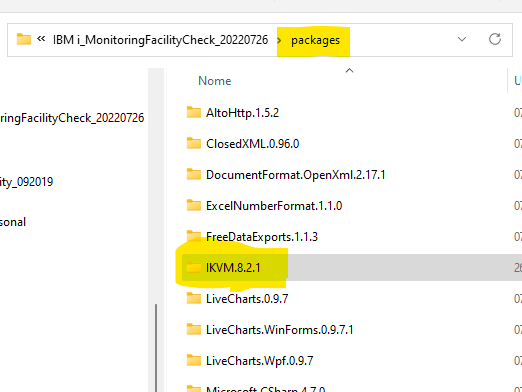Select the LiveCharts.Wpf.0.9.7 folder icon
Image resolution: width=522 pixels, height=392 pixels.
coord(194,360)
